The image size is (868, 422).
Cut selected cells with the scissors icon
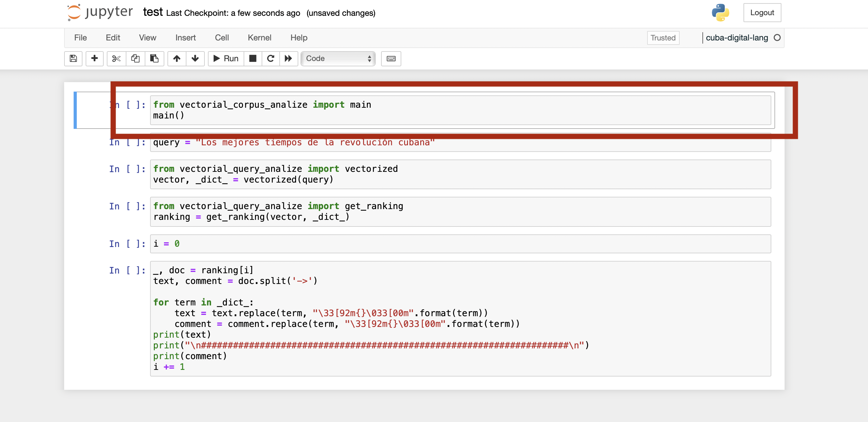pyautogui.click(x=116, y=59)
